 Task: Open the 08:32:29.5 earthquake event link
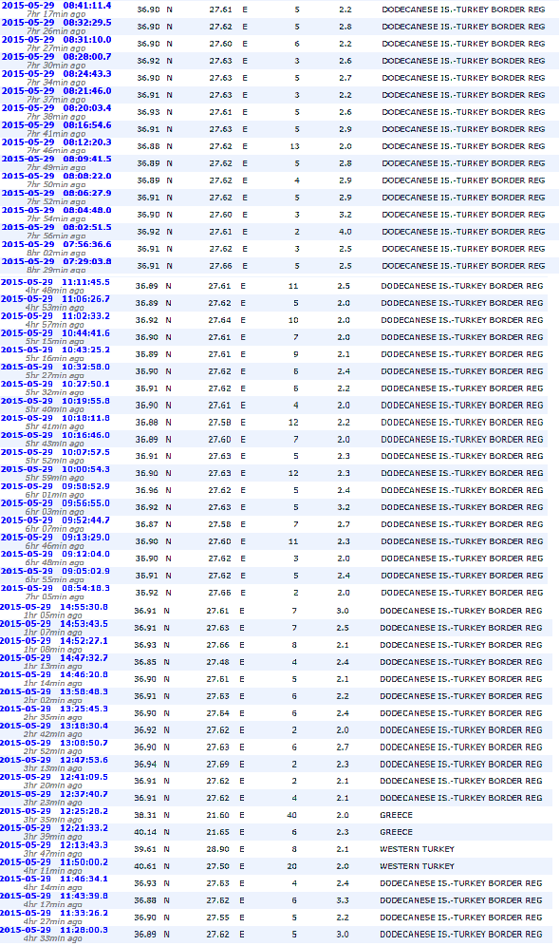point(57,23)
